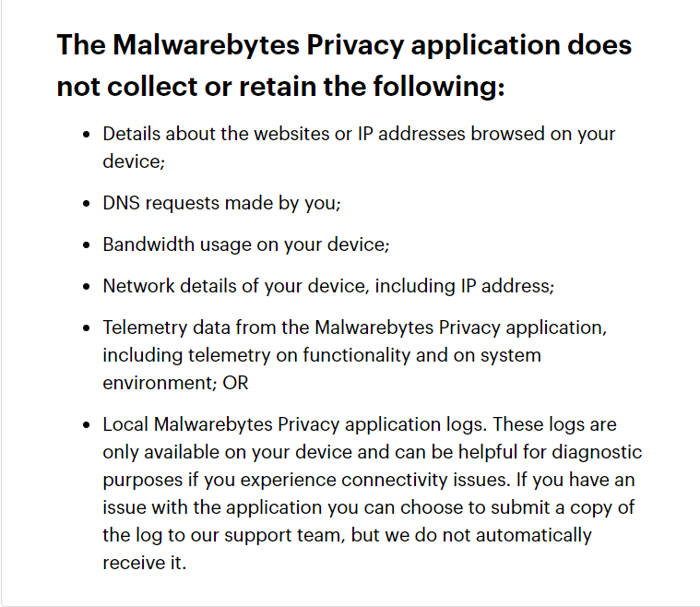Click the bullet dot before 'Bandwidth usage'
The image size is (700, 607).
pyautogui.click(x=87, y=245)
